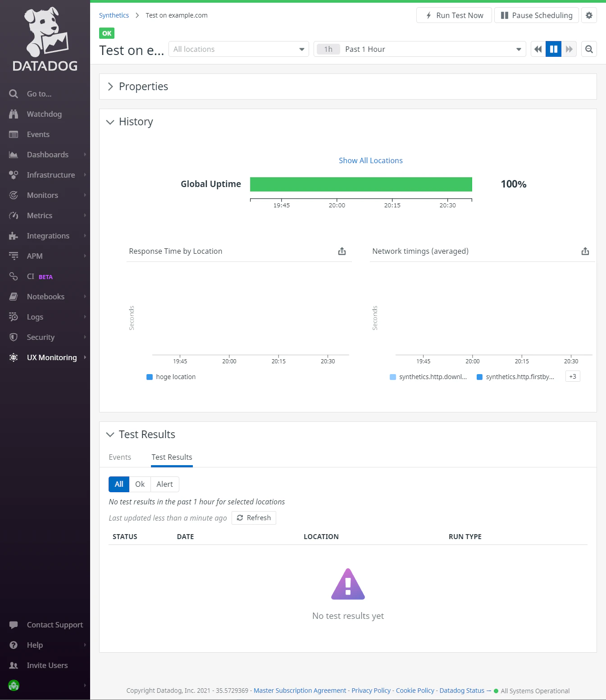Screen dimensions: 606x700
Task: Click the green Global Uptime bar
Action: click(x=361, y=184)
